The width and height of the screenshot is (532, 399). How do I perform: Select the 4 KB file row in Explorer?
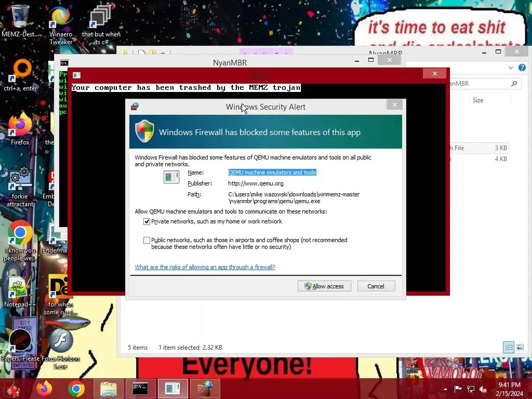pos(479,159)
